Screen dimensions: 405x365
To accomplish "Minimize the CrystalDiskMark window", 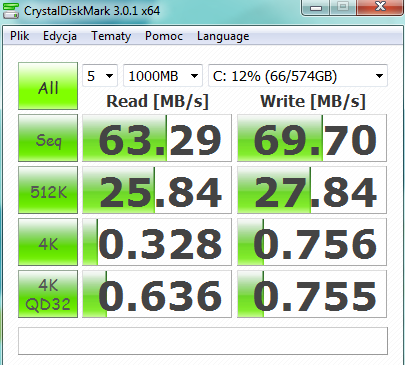I will 315,7.
